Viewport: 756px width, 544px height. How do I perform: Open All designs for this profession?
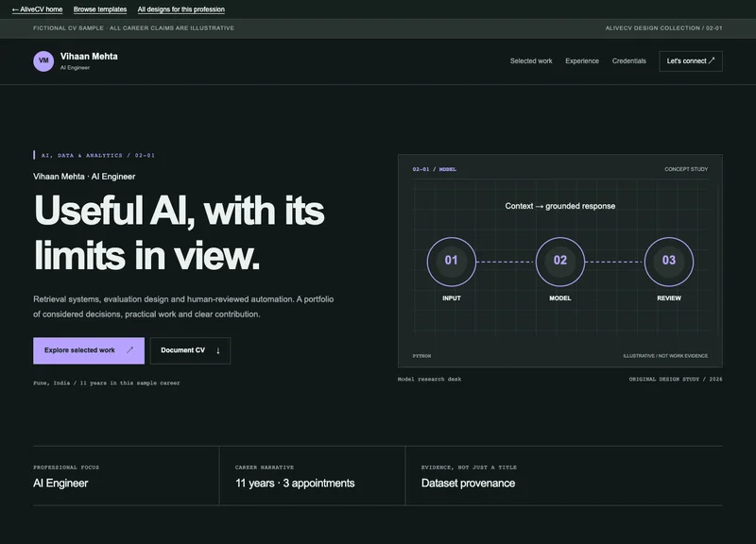point(180,9)
